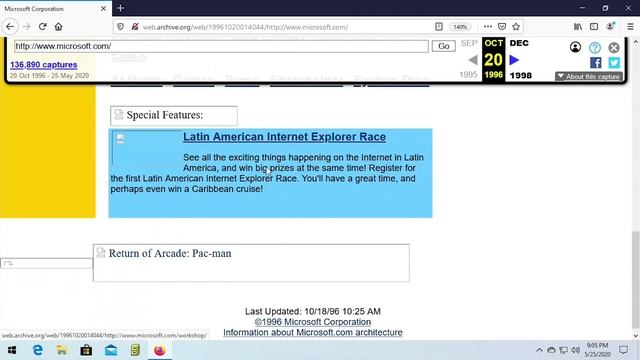The height and width of the screenshot is (360, 640).
Task: Save page to Pocket
Action: (502, 27)
